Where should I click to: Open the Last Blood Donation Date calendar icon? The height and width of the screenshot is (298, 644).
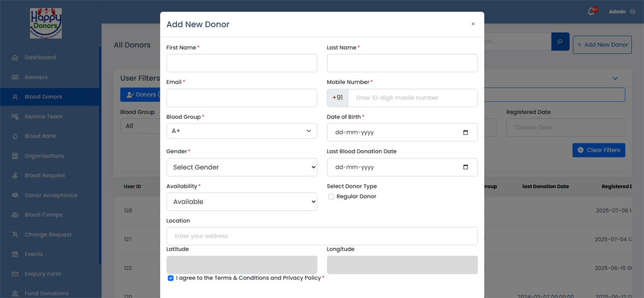[465, 167]
